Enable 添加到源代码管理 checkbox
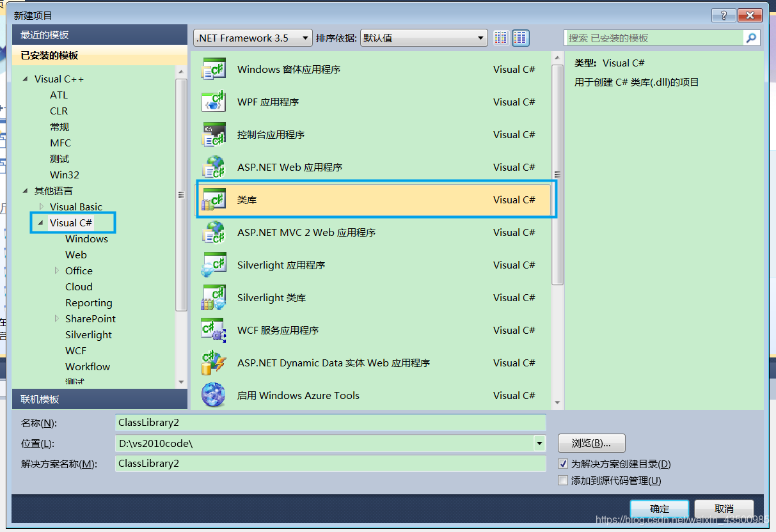Viewport: 776px width, 532px height. pyautogui.click(x=563, y=480)
